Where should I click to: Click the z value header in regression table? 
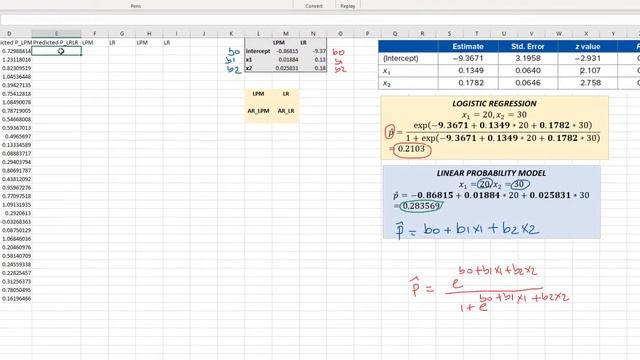pyautogui.click(x=588, y=47)
